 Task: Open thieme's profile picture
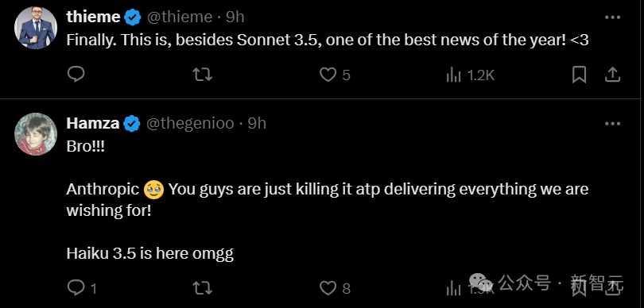click(36, 28)
